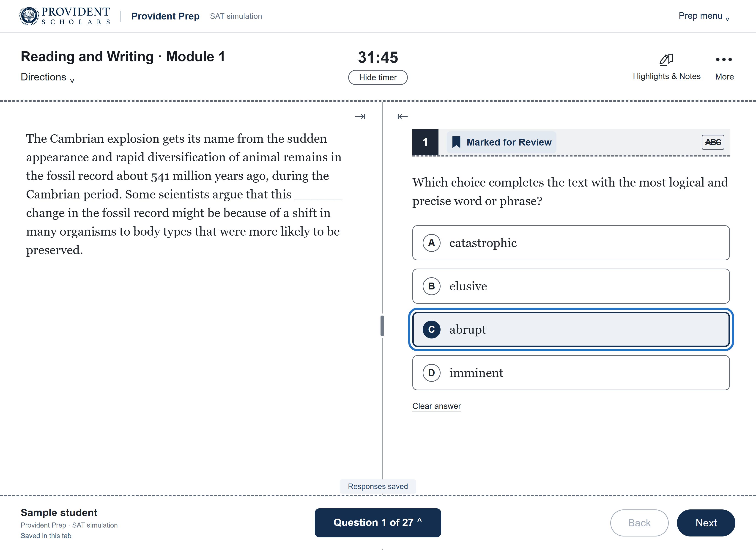
Task: Click the SAT simulation header label
Action: tap(236, 16)
